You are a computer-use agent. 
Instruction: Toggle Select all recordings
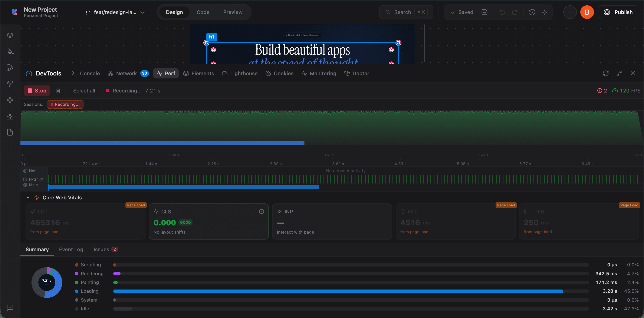84,90
